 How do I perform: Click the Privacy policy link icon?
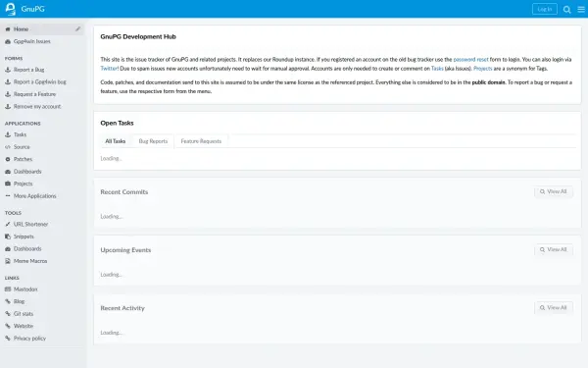(8, 339)
